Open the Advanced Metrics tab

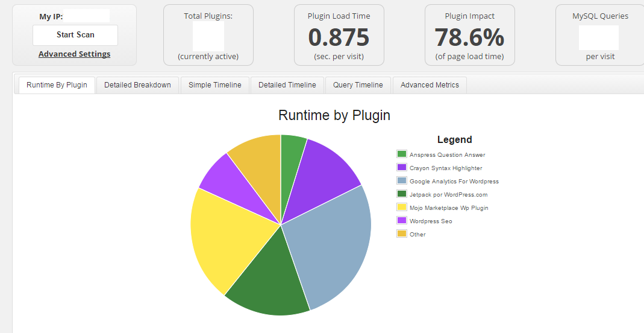coord(430,85)
